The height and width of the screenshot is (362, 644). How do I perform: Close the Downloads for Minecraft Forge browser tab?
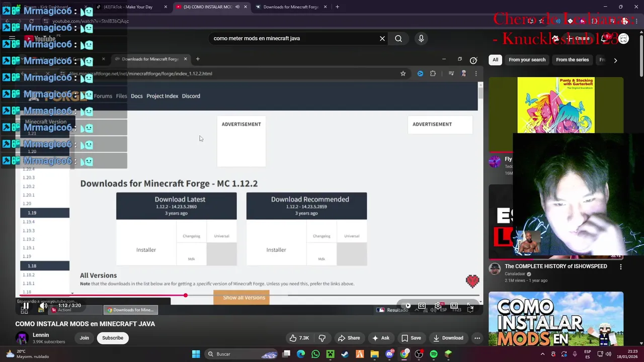325,7
